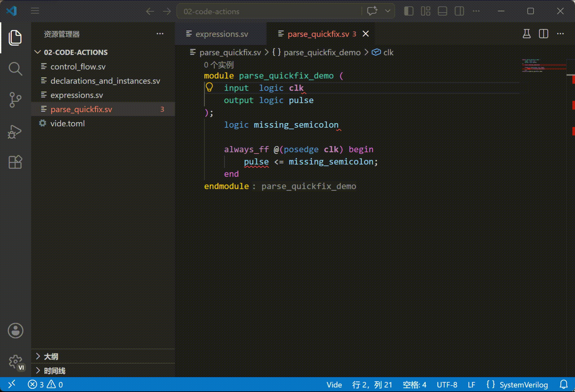Switch to the expressions.sv tab
The height and width of the screenshot is (392, 575).
[221, 34]
